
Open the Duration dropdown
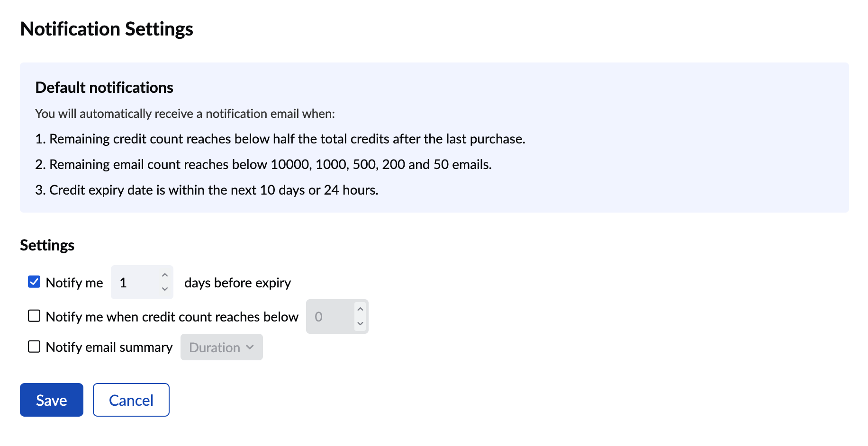(x=221, y=347)
